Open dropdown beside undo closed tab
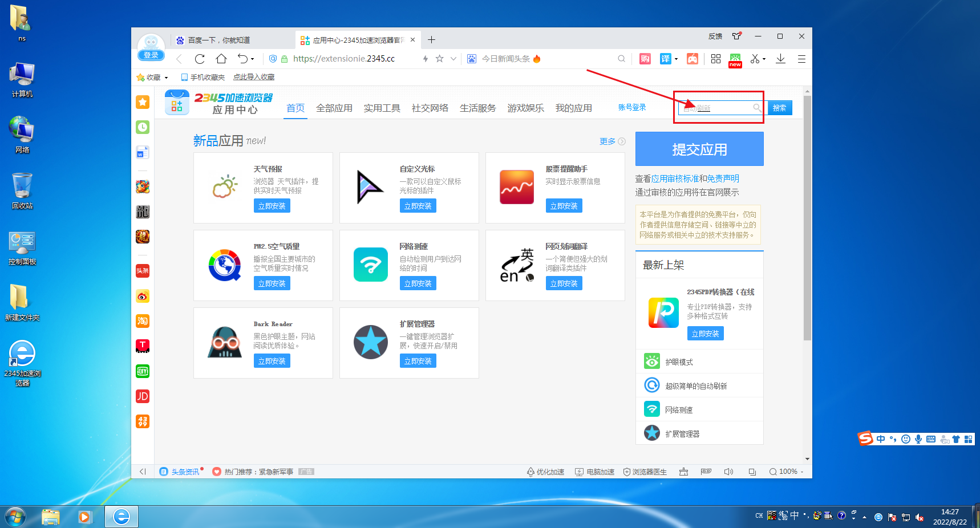Image resolution: width=980 pixels, height=528 pixels. tap(252, 59)
